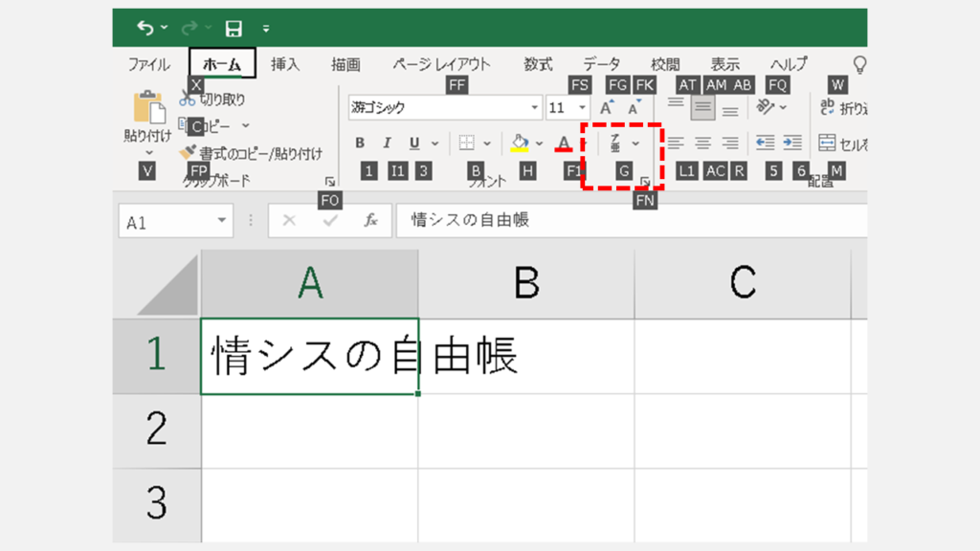Expand the コピー dropdown arrow

(246, 126)
